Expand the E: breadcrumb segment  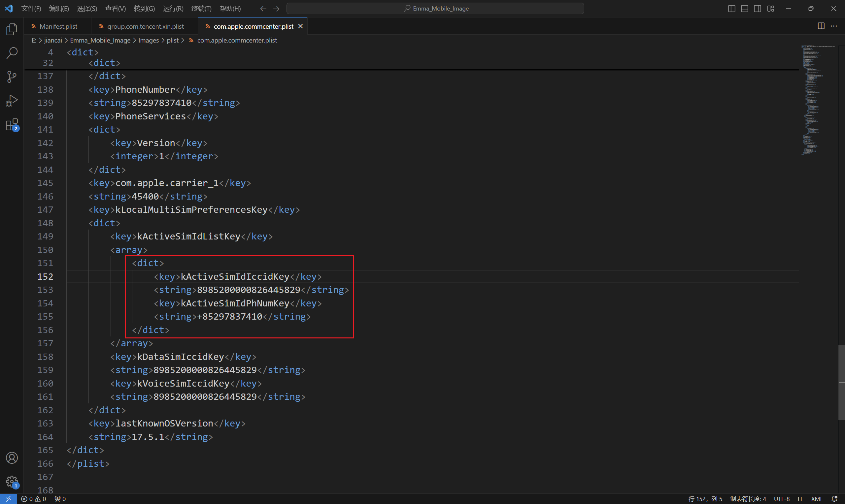click(x=34, y=41)
